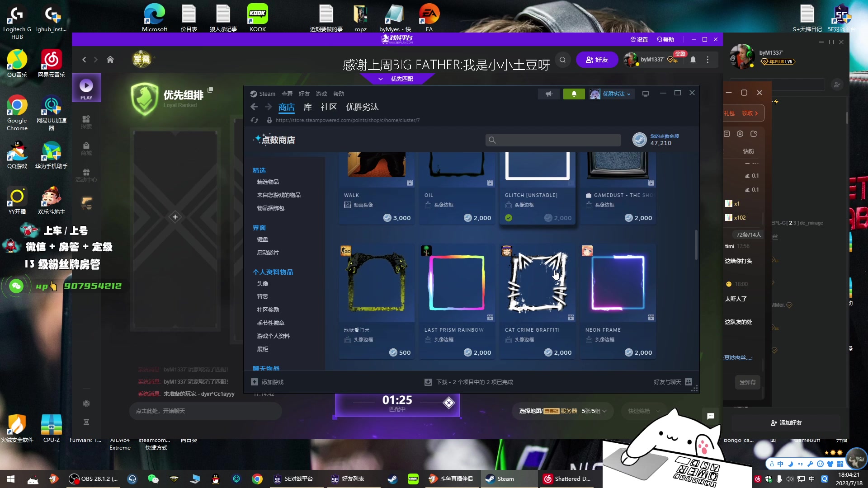Open the GLITCH [UNSTABLE] frame card

538,188
